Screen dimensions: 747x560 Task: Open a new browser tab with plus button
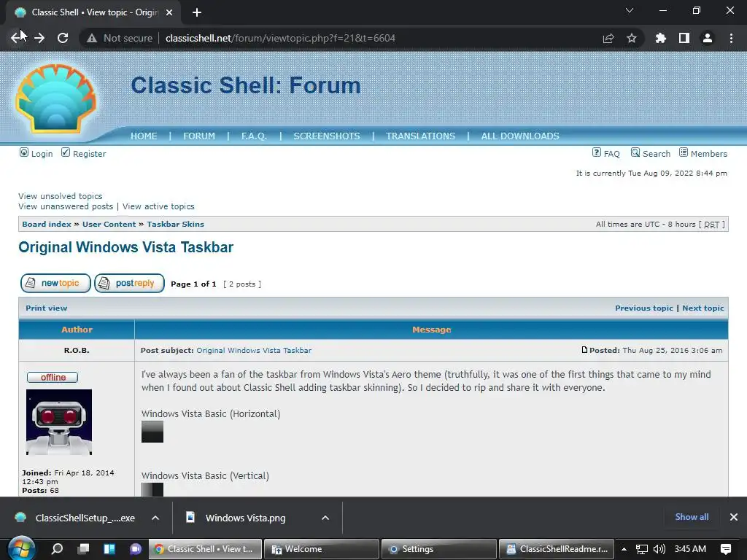coord(197,12)
